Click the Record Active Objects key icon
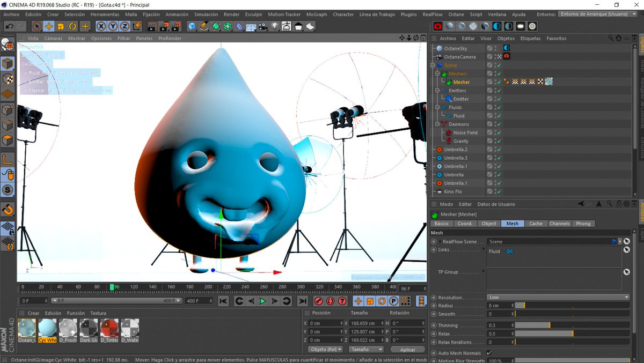Viewport: 644px width, 363px height. click(x=318, y=301)
